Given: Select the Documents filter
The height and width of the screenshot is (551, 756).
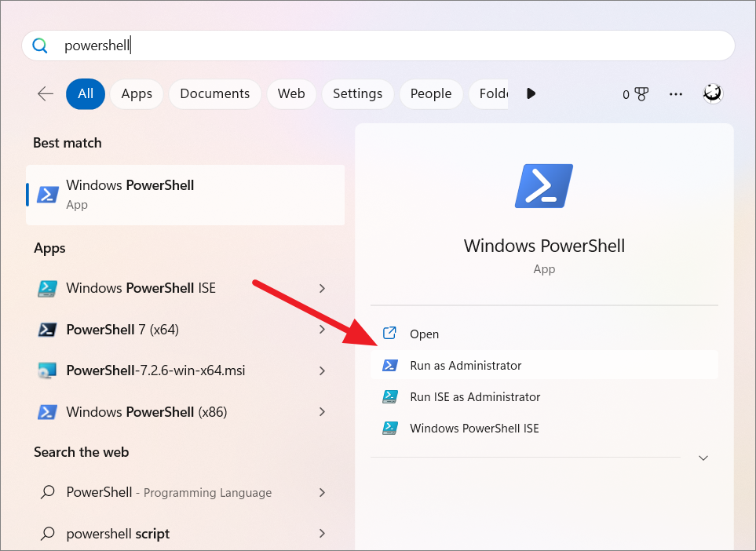Looking at the screenshot, I should 214,93.
